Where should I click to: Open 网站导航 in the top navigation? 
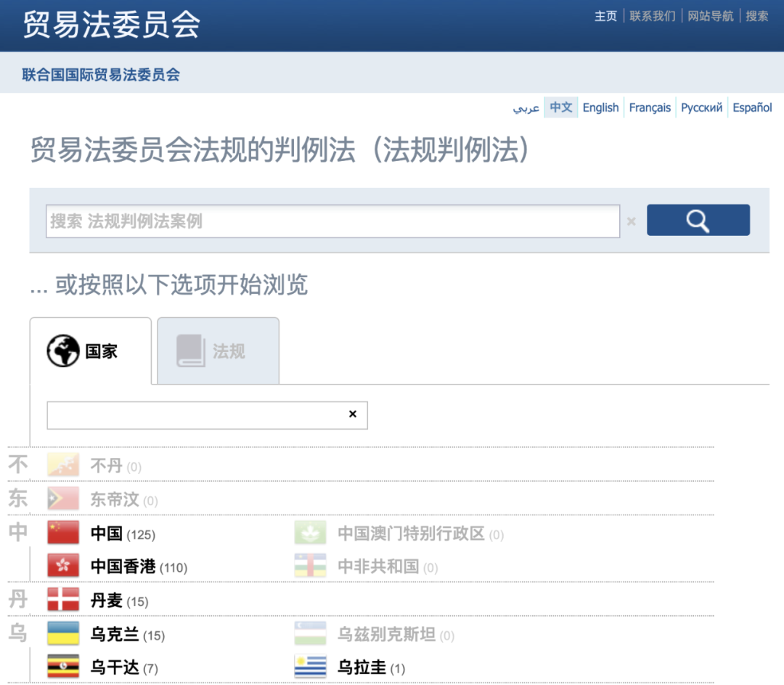coord(711,16)
